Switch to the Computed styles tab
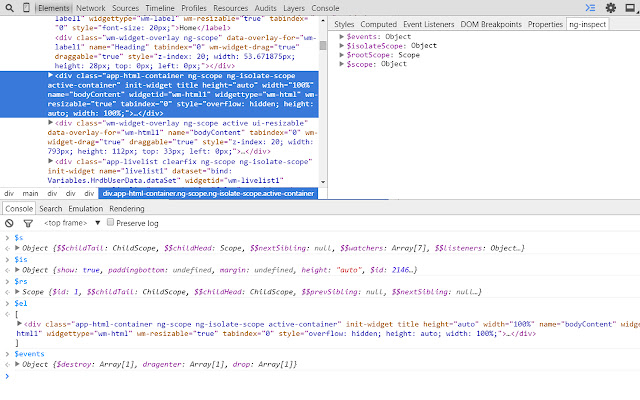Image resolution: width=640 pixels, height=400 pixels. pyautogui.click(x=378, y=24)
